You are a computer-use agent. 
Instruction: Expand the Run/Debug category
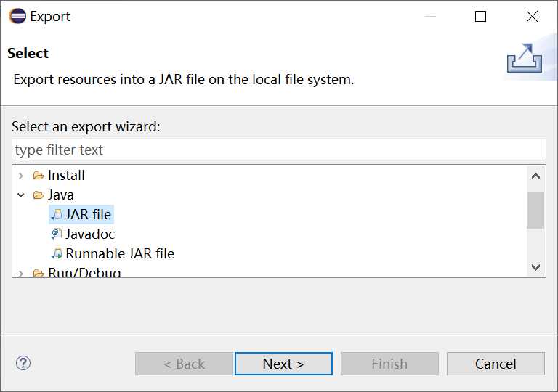[x=21, y=273]
